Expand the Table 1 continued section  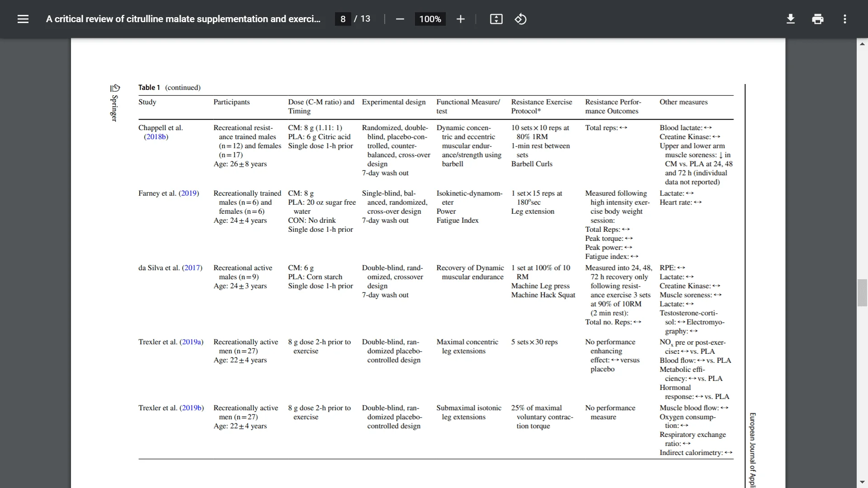[x=169, y=87]
